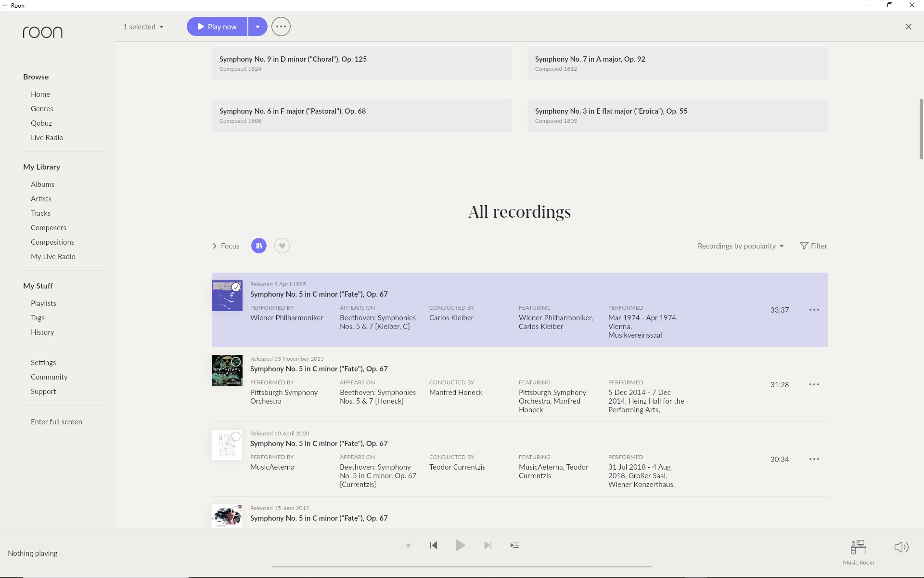Viewport: 924px width, 578px height.
Task: Open the Currentzis album cover thumbnail
Action: point(227,445)
